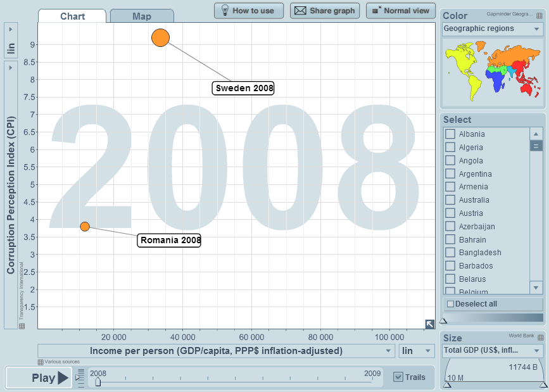Click the Romania bubble on the chart
Image resolution: width=549 pixels, height=392 pixels.
tap(85, 226)
